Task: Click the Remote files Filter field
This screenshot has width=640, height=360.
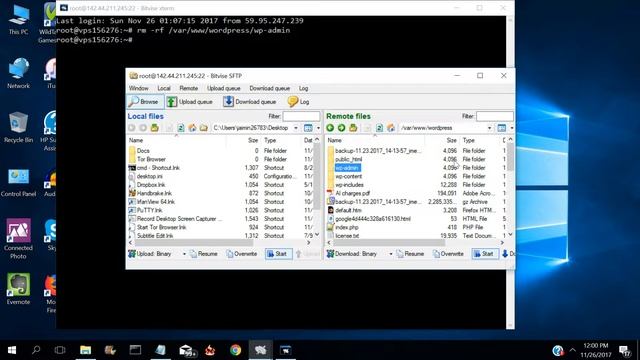Action: (495, 116)
